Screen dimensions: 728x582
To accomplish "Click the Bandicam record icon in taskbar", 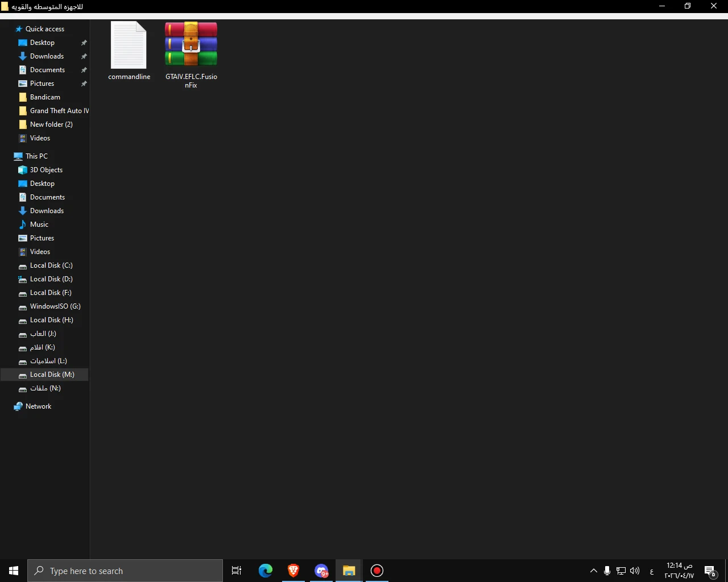I will 377,571.
